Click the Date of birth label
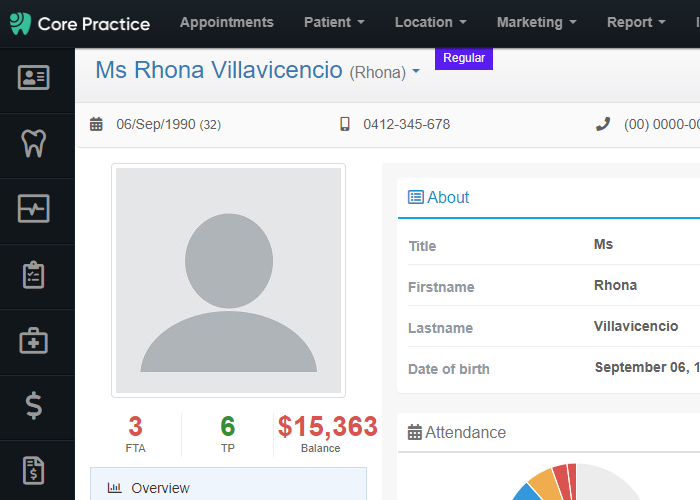The image size is (700, 500). (449, 369)
